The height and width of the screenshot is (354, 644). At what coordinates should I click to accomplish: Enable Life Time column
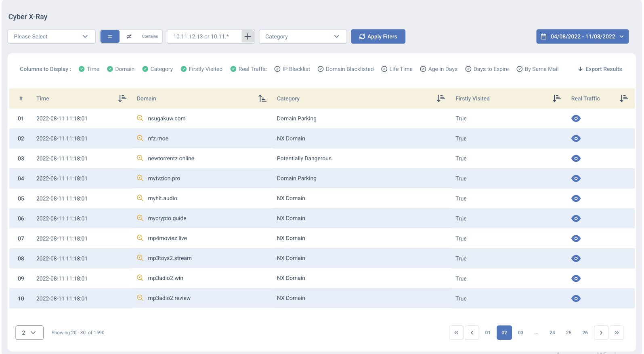(397, 69)
